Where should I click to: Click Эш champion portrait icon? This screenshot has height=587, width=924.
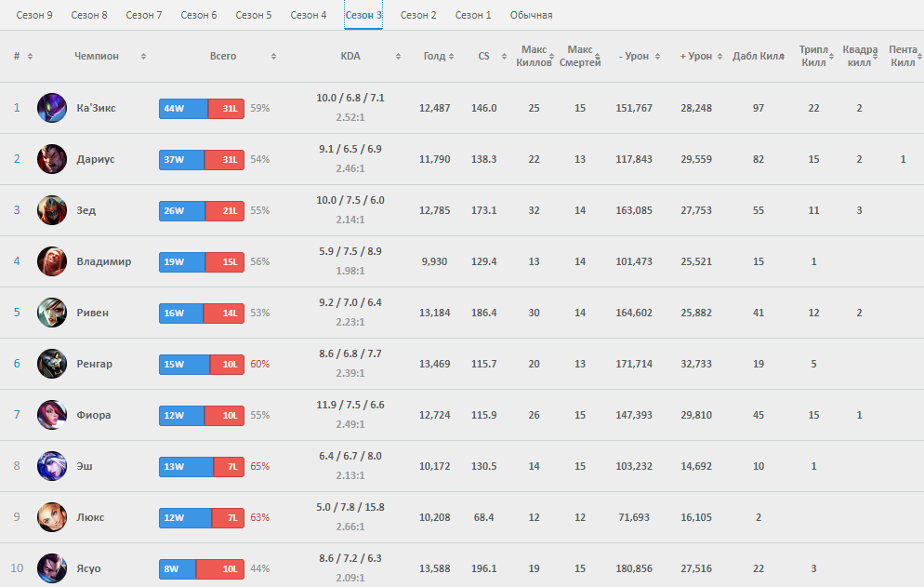point(52,466)
